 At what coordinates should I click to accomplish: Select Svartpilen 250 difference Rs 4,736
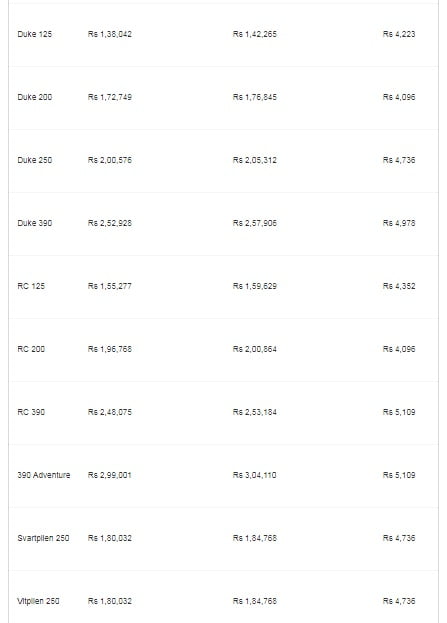[399, 538]
